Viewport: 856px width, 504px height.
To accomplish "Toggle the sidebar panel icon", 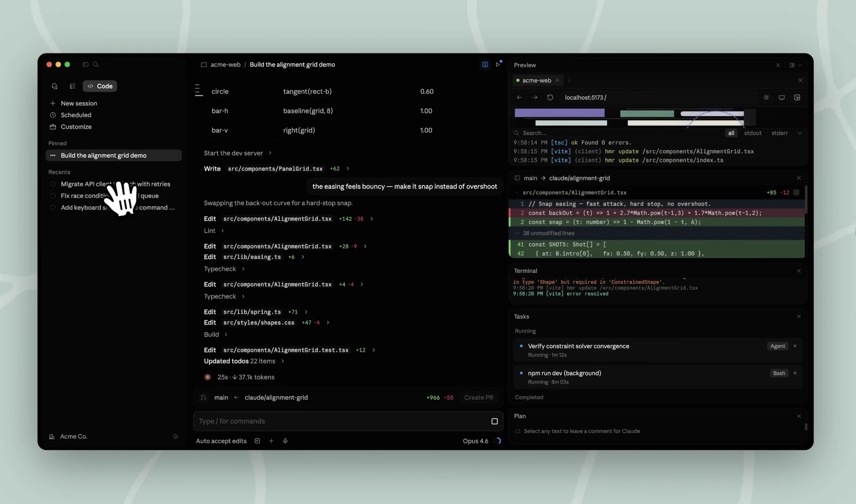I will (x=85, y=64).
